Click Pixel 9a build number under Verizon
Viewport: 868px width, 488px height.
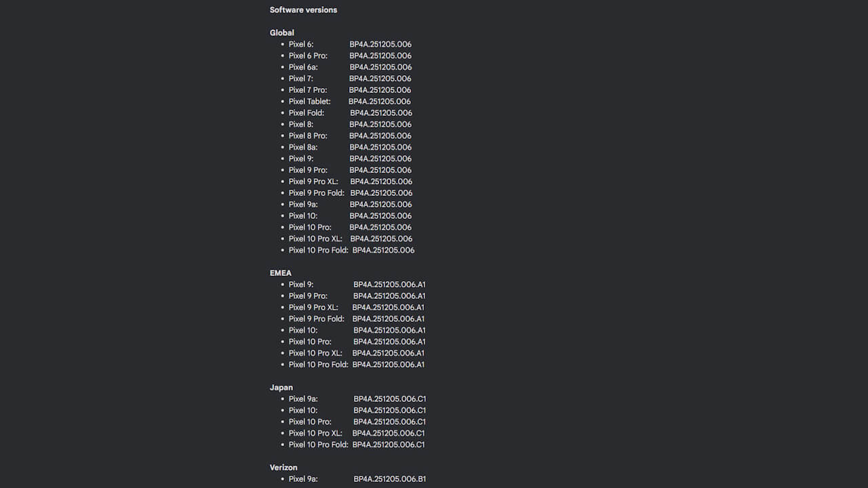[389, 479]
